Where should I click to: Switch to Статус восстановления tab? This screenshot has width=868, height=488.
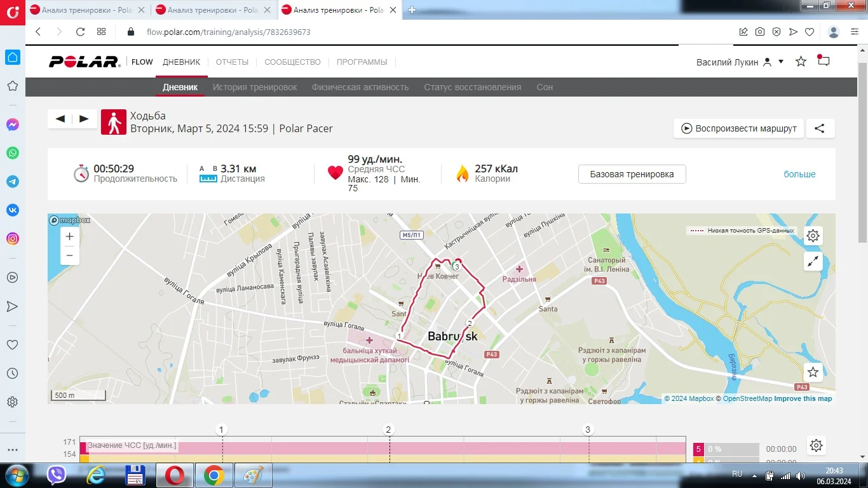pyautogui.click(x=473, y=87)
